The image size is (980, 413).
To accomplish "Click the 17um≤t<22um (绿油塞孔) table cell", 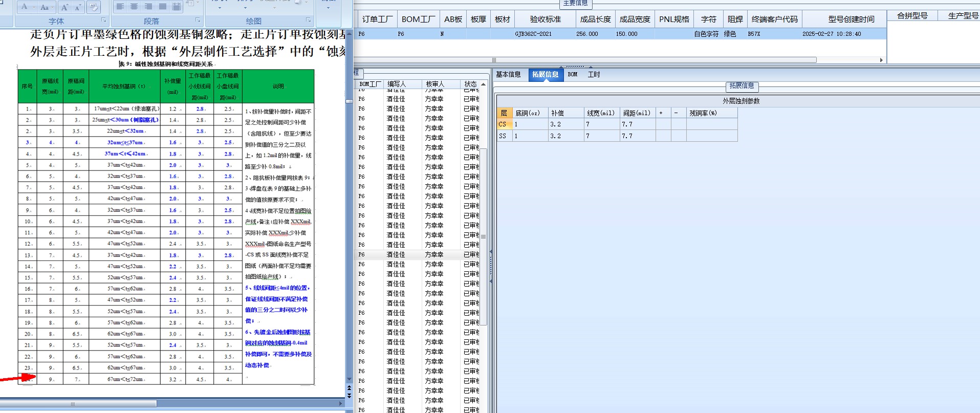I will pyautogui.click(x=125, y=108).
